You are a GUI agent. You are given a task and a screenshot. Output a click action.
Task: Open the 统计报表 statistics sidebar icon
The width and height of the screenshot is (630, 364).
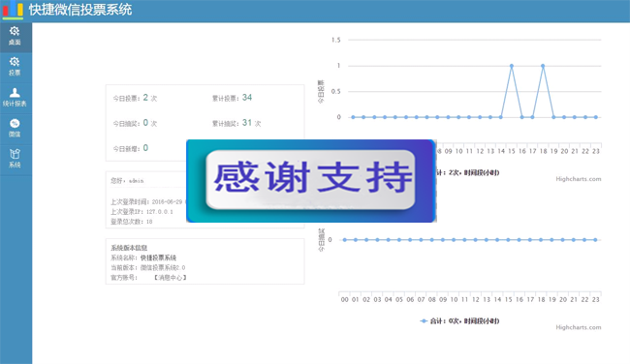click(16, 98)
